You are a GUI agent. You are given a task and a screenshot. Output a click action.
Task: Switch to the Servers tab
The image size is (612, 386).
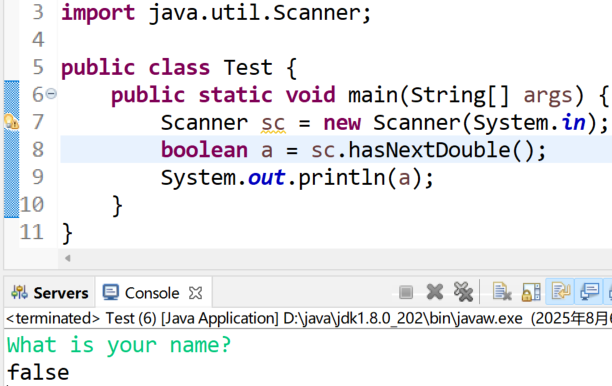click(x=50, y=293)
